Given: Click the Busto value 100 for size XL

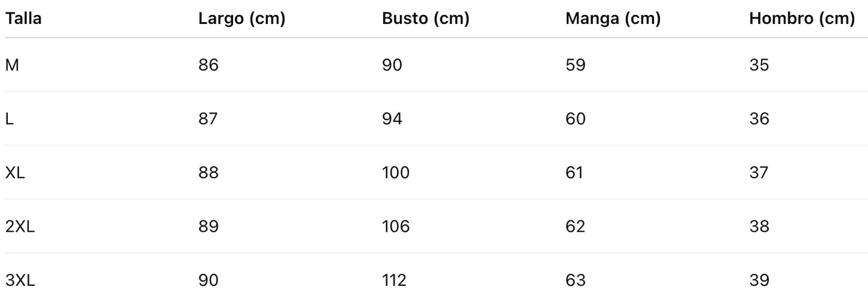Looking at the screenshot, I should tap(395, 173).
